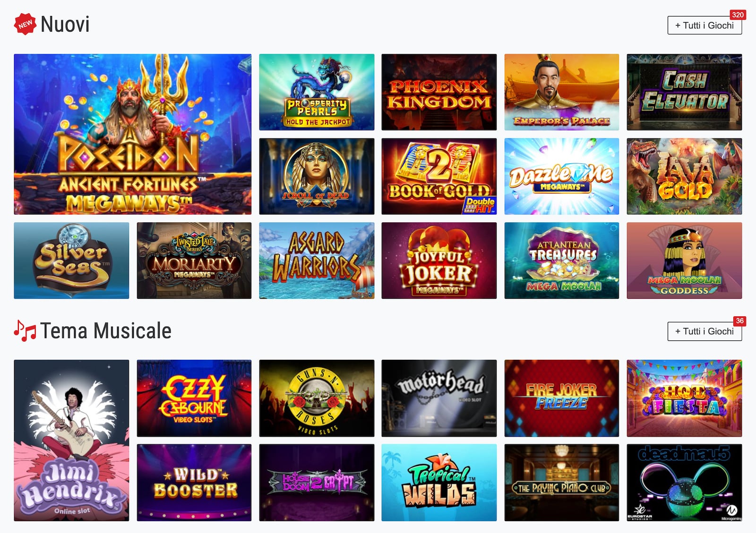Open the deadmau5 game tile
The image size is (756, 533).
coord(684,482)
